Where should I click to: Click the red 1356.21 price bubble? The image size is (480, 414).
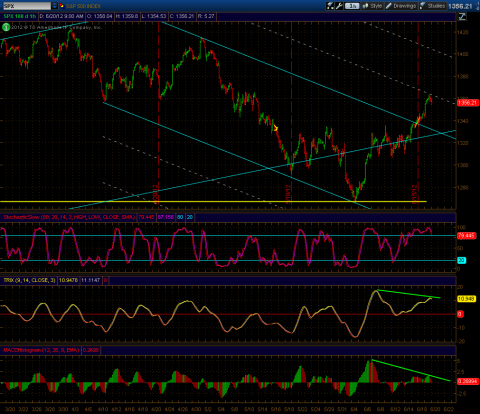pyautogui.click(x=468, y=103)
